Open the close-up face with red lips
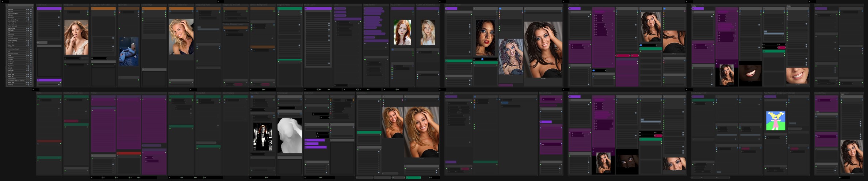The image size is (868, 181). (x=485, y=38)
